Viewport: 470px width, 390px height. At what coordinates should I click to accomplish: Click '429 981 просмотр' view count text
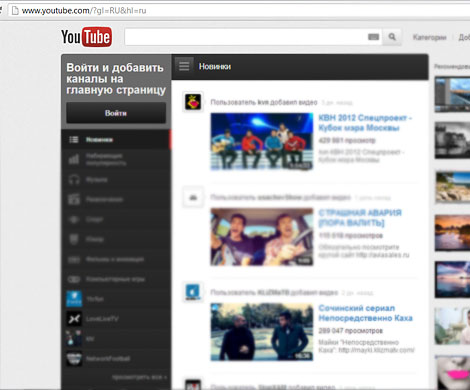(347, 140)
